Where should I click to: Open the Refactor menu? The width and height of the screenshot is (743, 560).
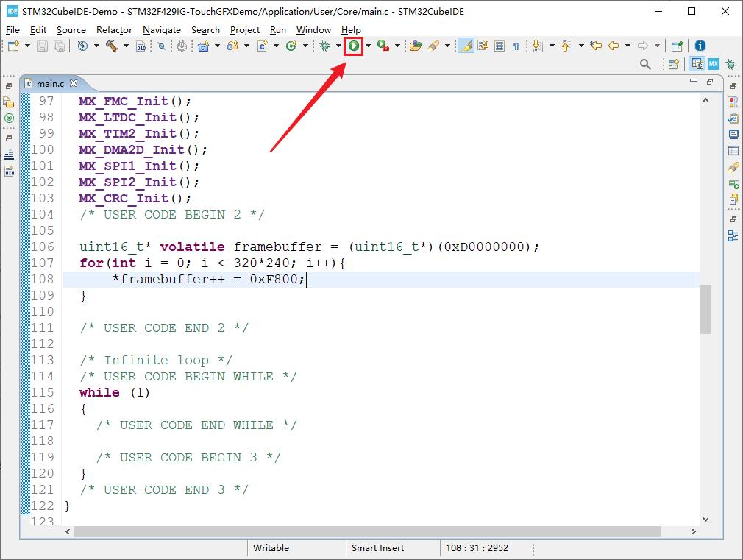114,29
